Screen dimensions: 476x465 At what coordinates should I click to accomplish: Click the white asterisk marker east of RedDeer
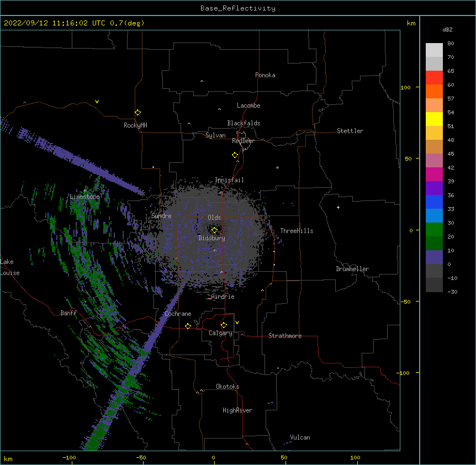pyautogui.click(x=277, y=167)
